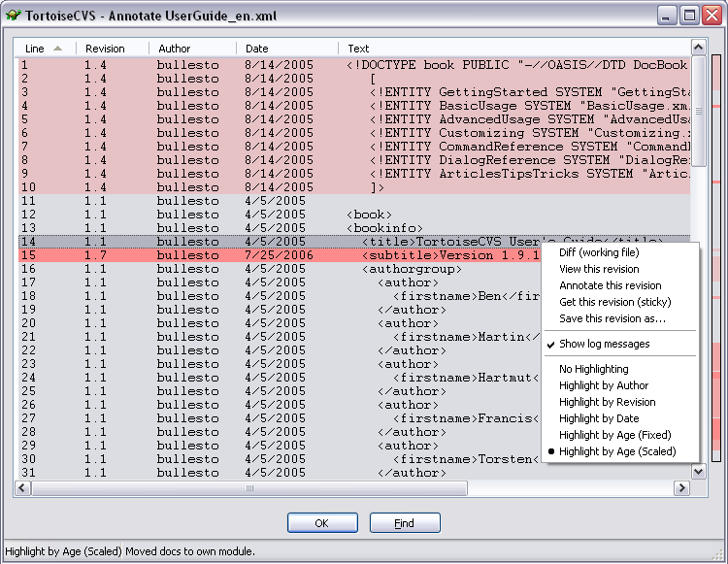Toggle Show log messages option
The height and width of the screenshot is (564, 728).
pyautogui.click(x=620, y=344)
